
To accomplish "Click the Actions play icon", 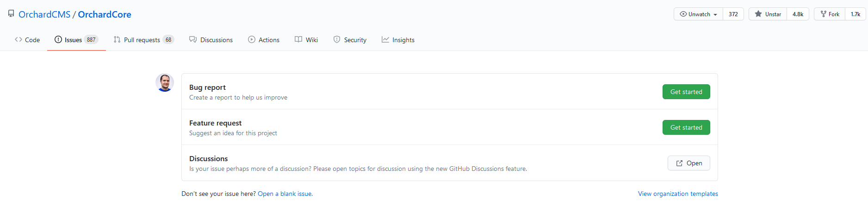I will [x=252, y=39].
